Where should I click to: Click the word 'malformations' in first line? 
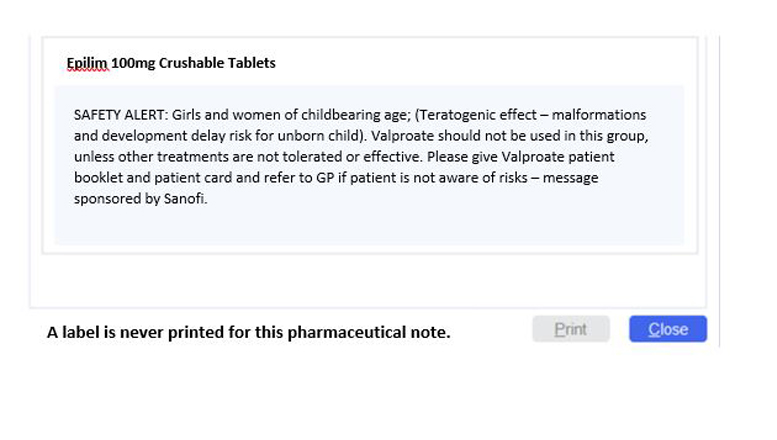click(x=599, y=115)
